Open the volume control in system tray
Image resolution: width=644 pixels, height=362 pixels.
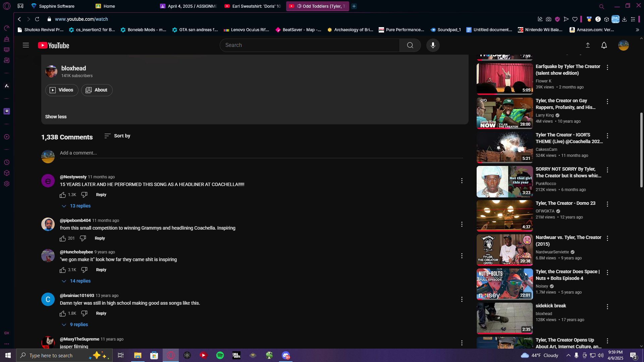click(600, 355)
